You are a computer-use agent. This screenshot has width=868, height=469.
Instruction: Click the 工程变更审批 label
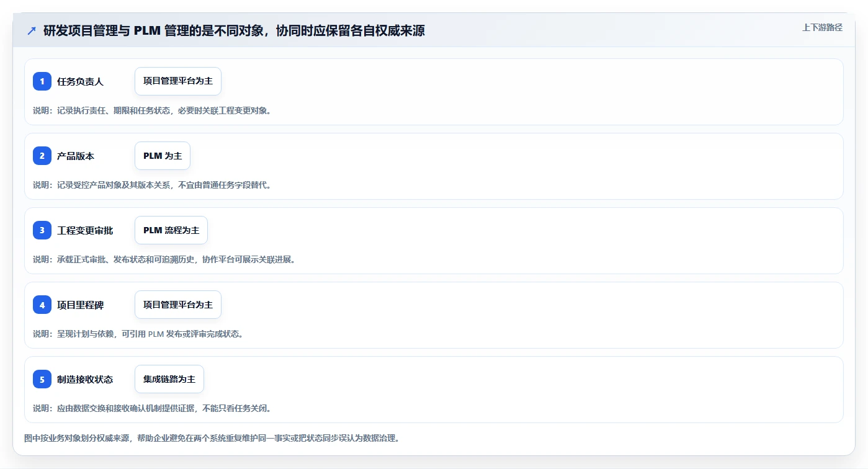coord(85,230)
